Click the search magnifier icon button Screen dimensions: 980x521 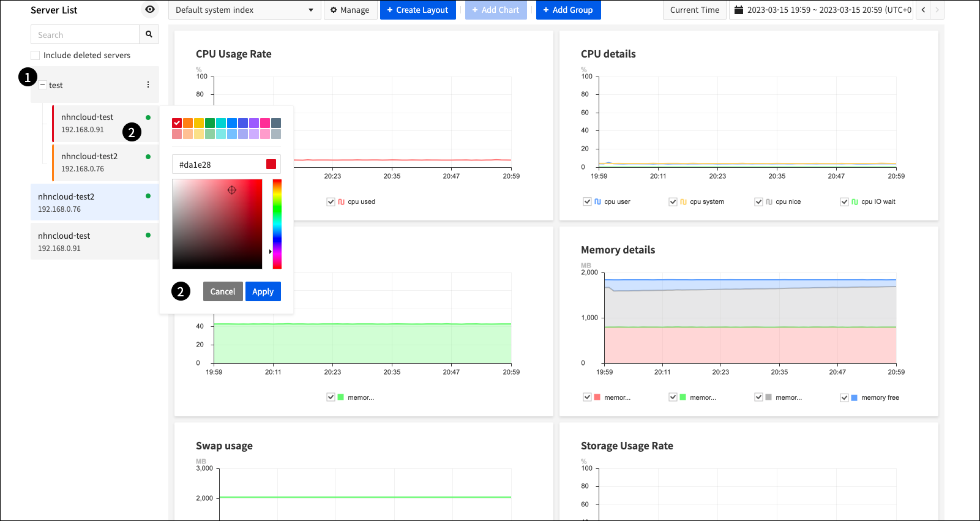[149, 34]
